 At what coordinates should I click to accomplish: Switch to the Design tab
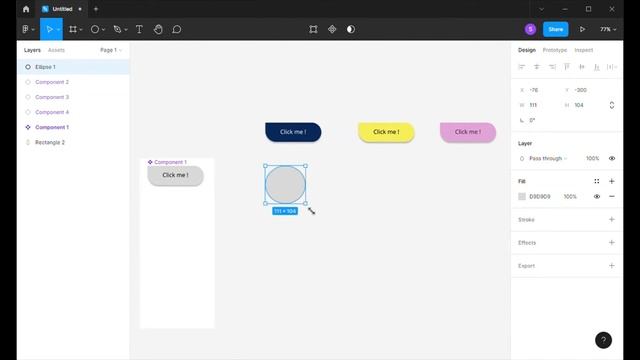tap(527, 50)
